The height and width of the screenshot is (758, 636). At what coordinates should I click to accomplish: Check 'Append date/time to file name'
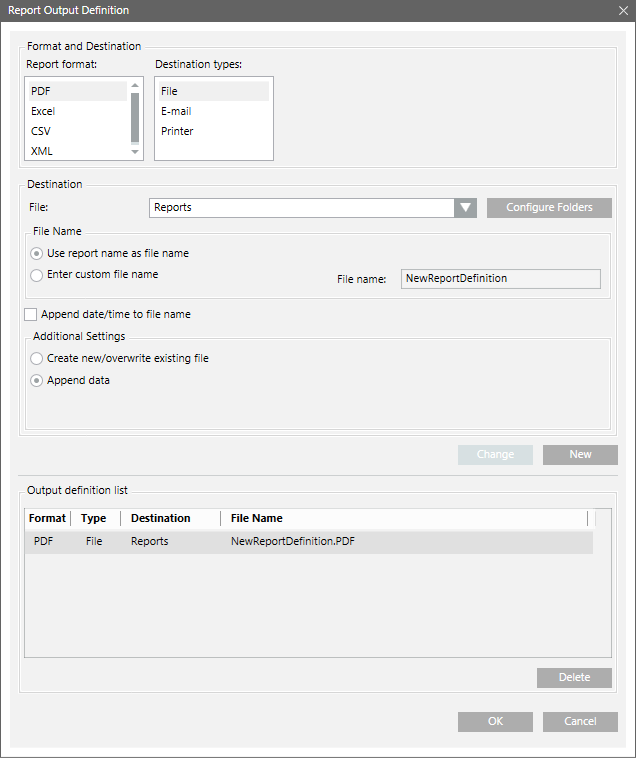pos(31,314)
